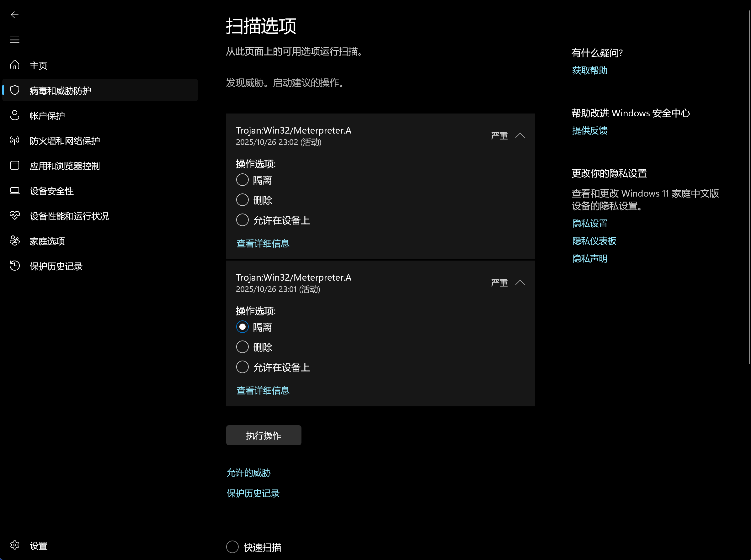Click the App and browser control window icon
751x560 pixels.
pos(14,166)
